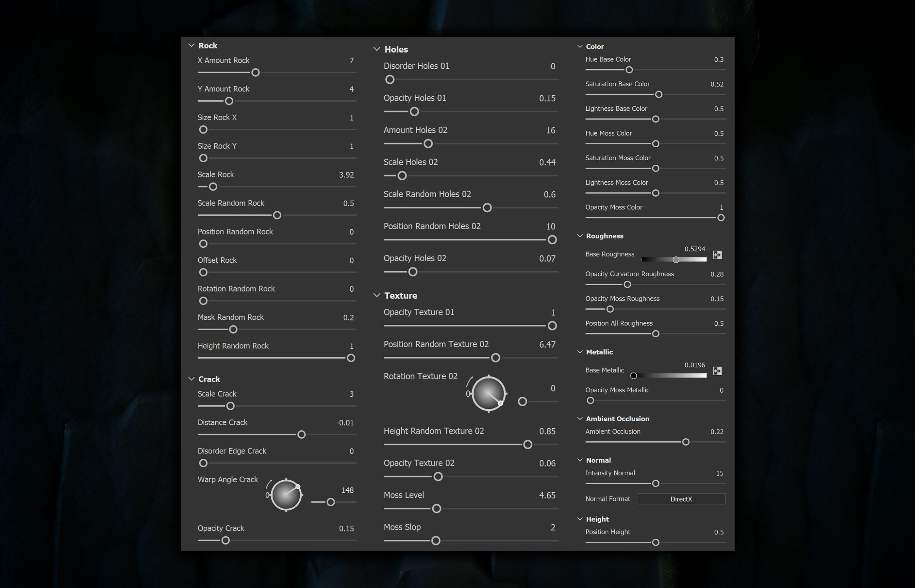The image size is (915, 588).
Task: Click the Warp Angle Crack angle dial
Action: (x=286, y=495)
